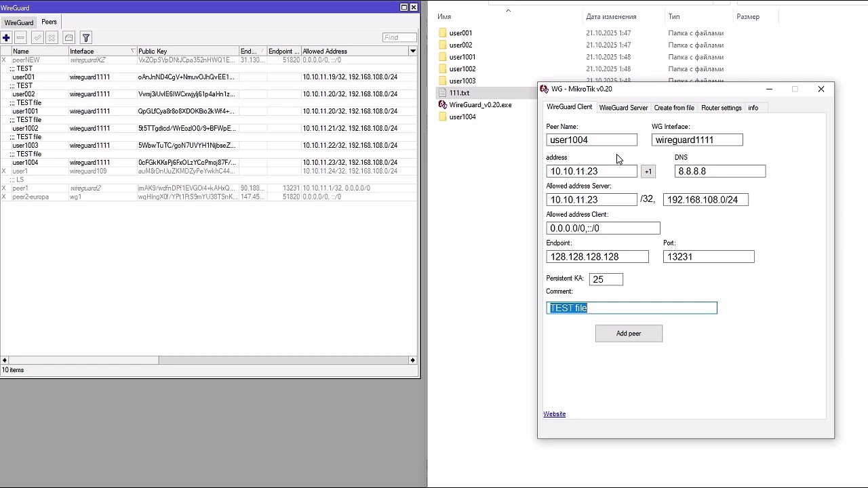The image size is (868, 488).
Task: Enable peer using checkmark icon
Action: click(37, 38)
